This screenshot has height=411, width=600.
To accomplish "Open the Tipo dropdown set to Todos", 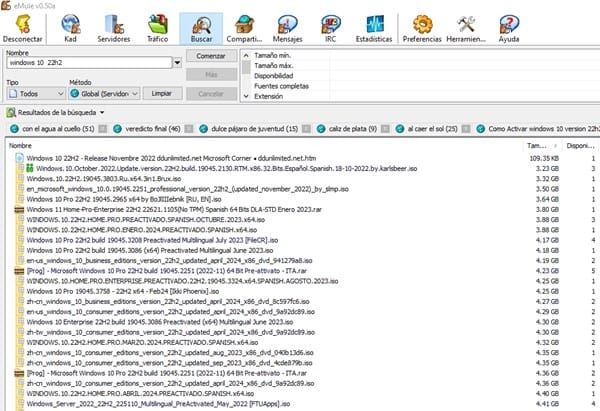I will point(35,94).
